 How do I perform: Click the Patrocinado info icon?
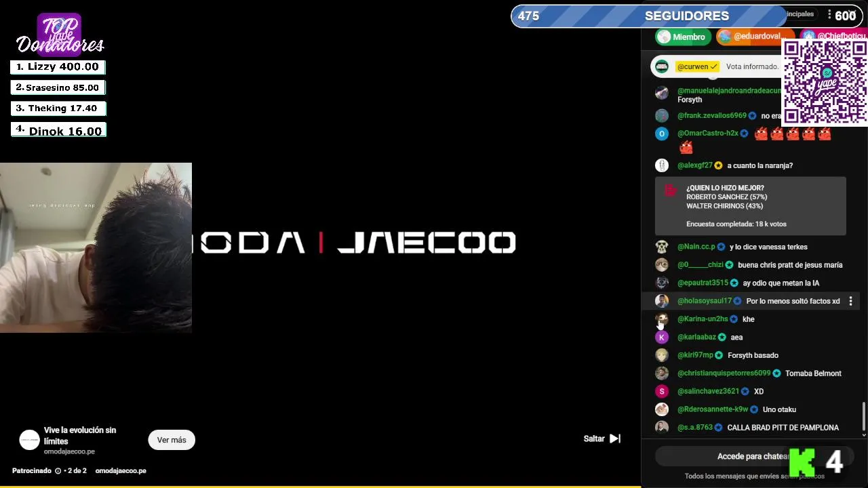[58, 471]
